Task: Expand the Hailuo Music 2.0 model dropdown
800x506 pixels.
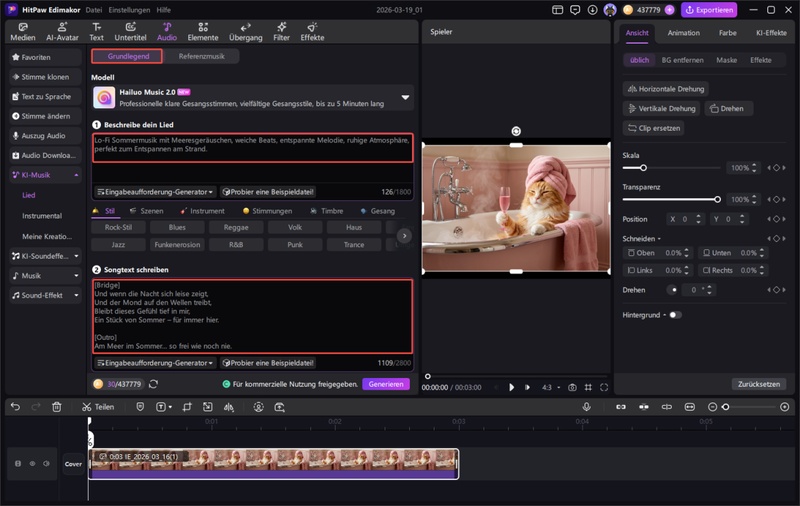Action: (x=405, y=98)
